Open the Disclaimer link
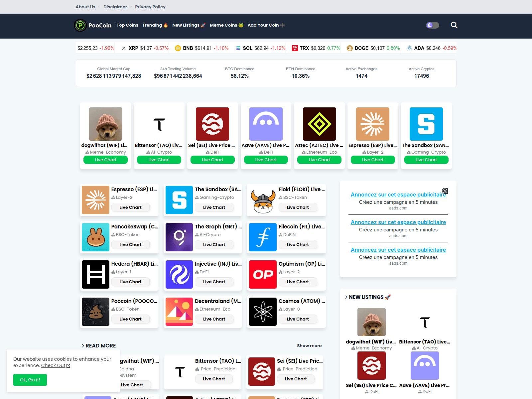Viewport: 532px width, 399px height. coord(115,7)
